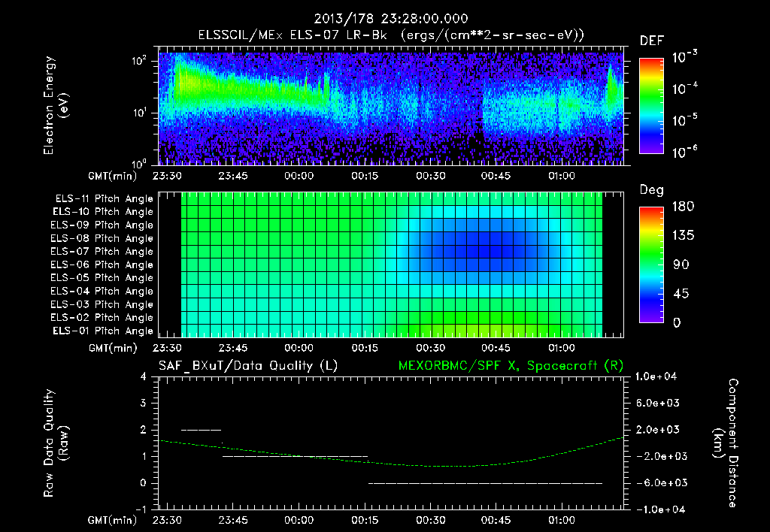Click the "Electron Energy (eV)" axis label
This screenshot has height=532, width=770.
pyautogui.click(x=56, y=105)
